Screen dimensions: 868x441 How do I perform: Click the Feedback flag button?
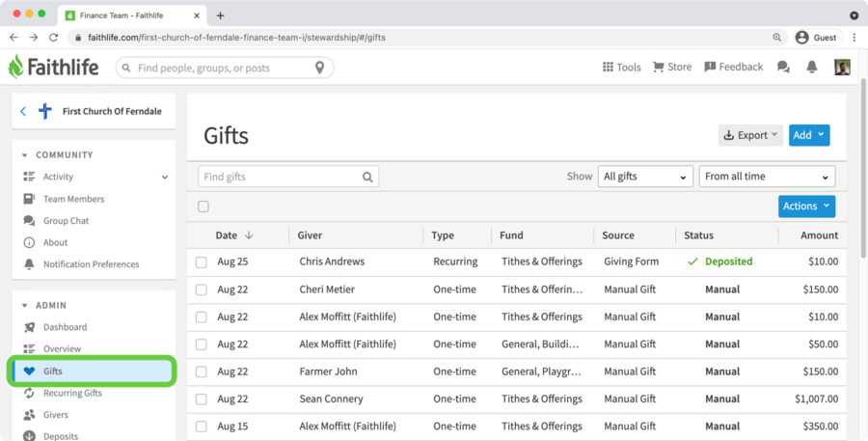coord(734,67)
